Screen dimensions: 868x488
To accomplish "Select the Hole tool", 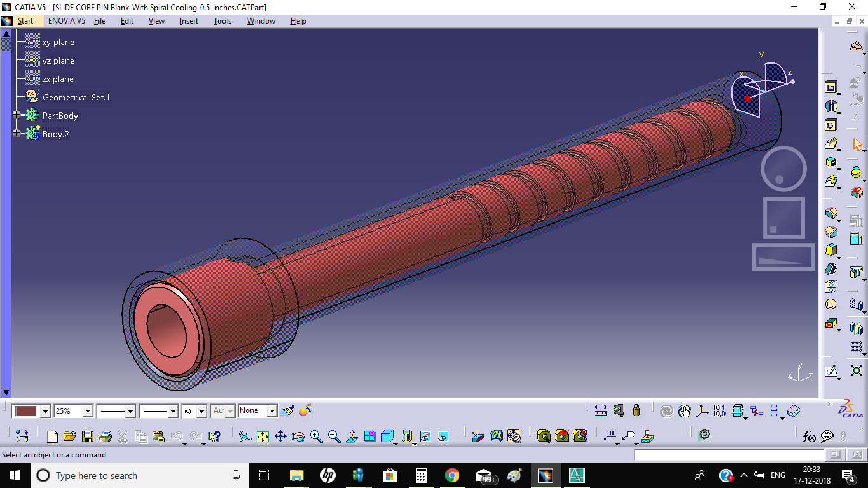I will (x=831, y=125).
